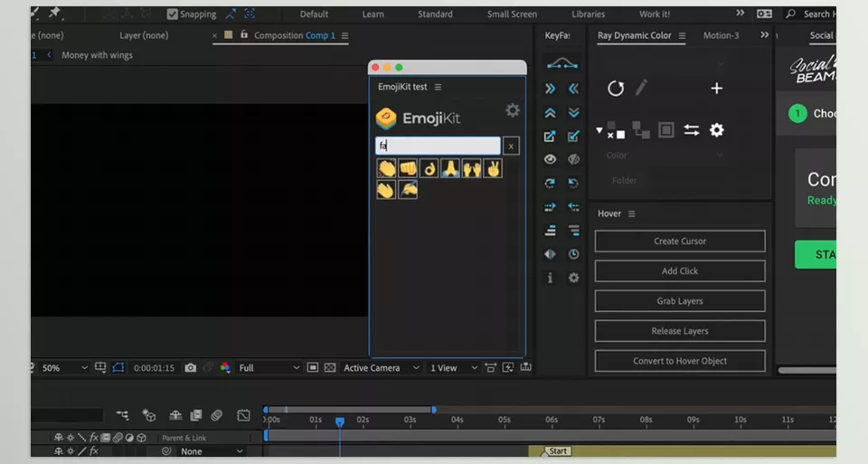868x464 pixels.
Task: Click the refresh icon in Ray Dynamic Color
Action: (x=616, y=88)
